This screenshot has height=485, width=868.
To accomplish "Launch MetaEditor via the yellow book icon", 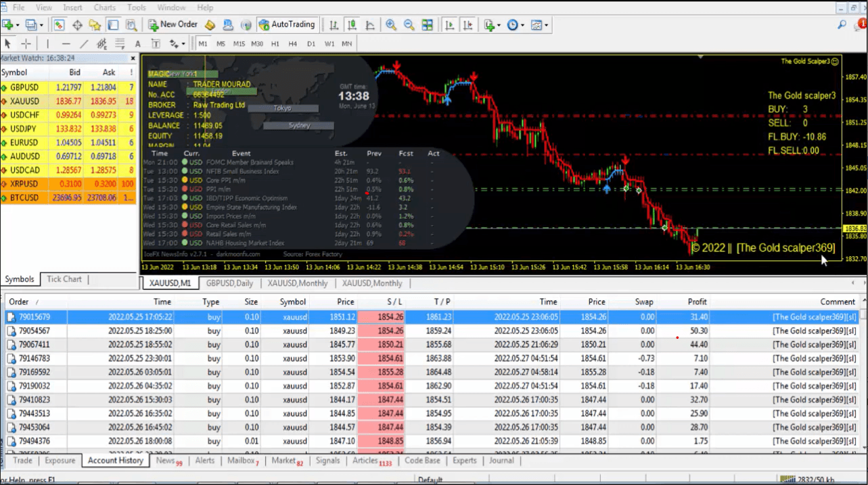I will pyautogui.click(x=210, y=25).
